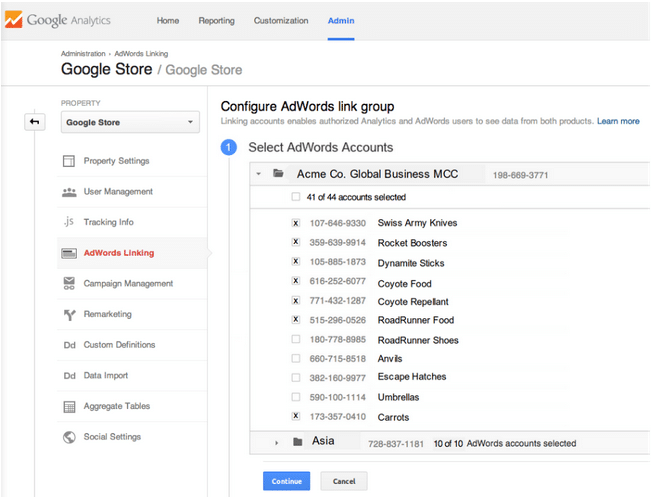
Task: Open the Home tab
Action: pyautogui.click(x=168, y=20)
